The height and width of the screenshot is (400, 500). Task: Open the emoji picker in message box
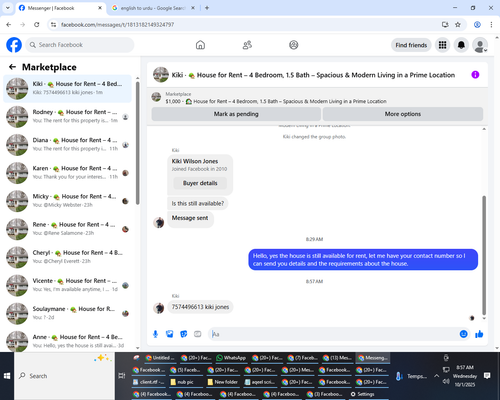pos(463,334)
